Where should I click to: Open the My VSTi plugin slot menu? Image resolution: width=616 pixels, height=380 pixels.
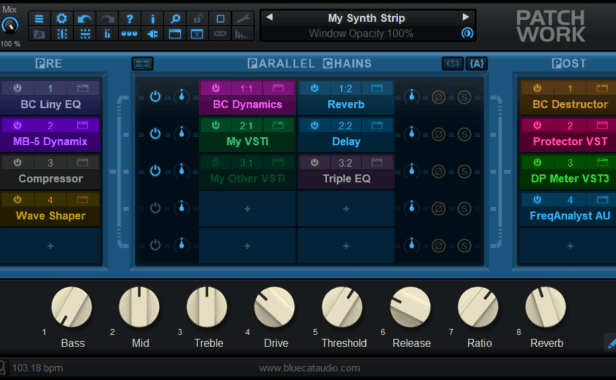pyautogui.click(x=247, y=141)
